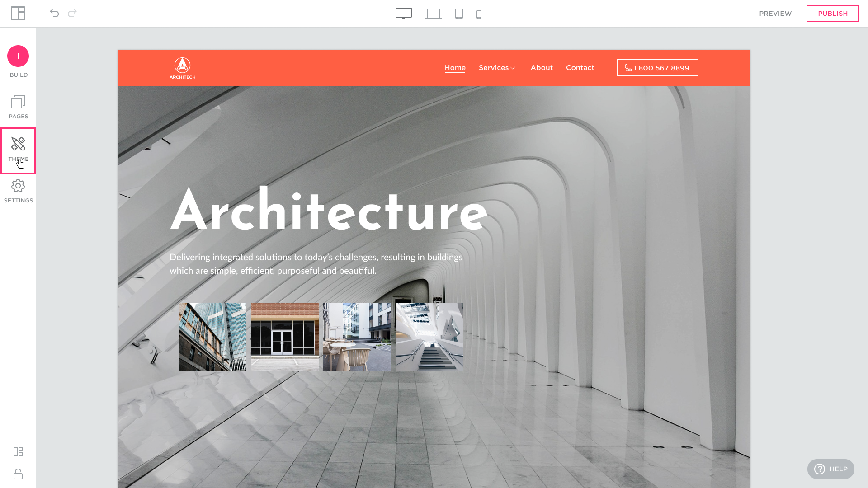
Task: Click the dashboard grid icon at the bottom of the sidebar
Action: pos(18,451)
